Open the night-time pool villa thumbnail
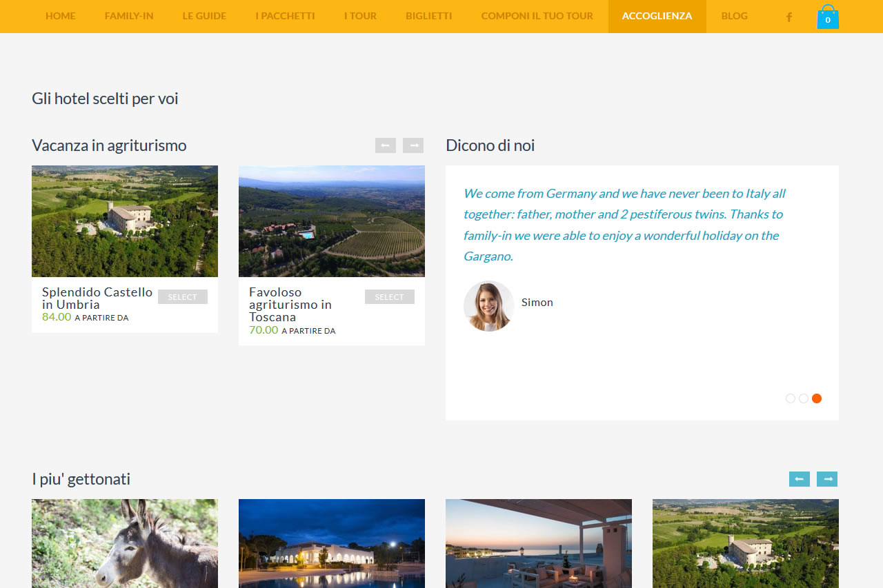The height and width of the screenshot is (588, 883). tap(332, 543)
